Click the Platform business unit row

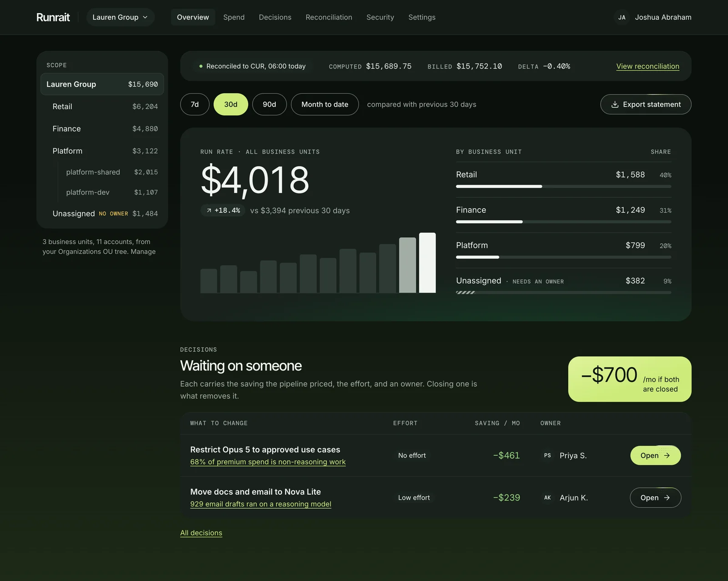coord(563,250)
